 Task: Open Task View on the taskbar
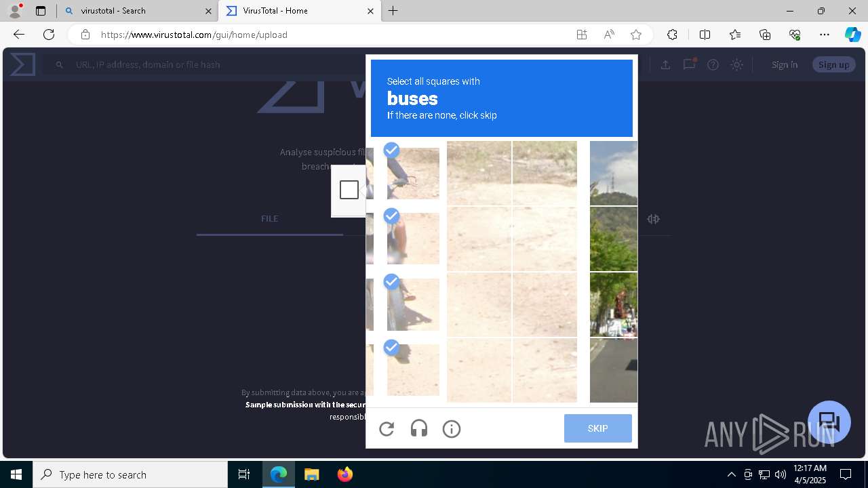point(244,474)
